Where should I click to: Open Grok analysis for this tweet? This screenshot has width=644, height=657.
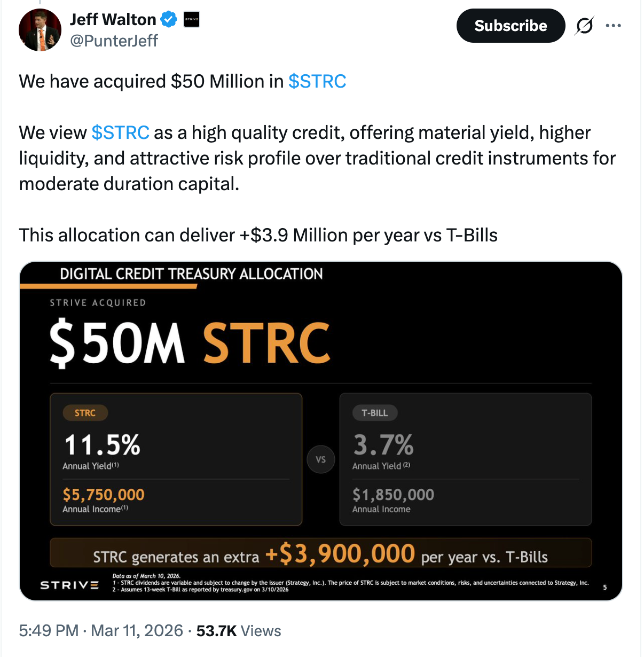pyautogui.click(x=584, y=25)
